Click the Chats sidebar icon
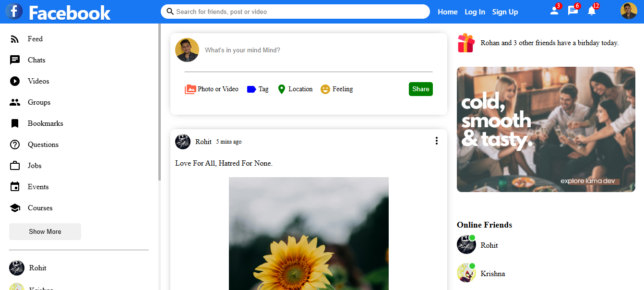Viewport: 644px width, 290px height. [15, 60]
